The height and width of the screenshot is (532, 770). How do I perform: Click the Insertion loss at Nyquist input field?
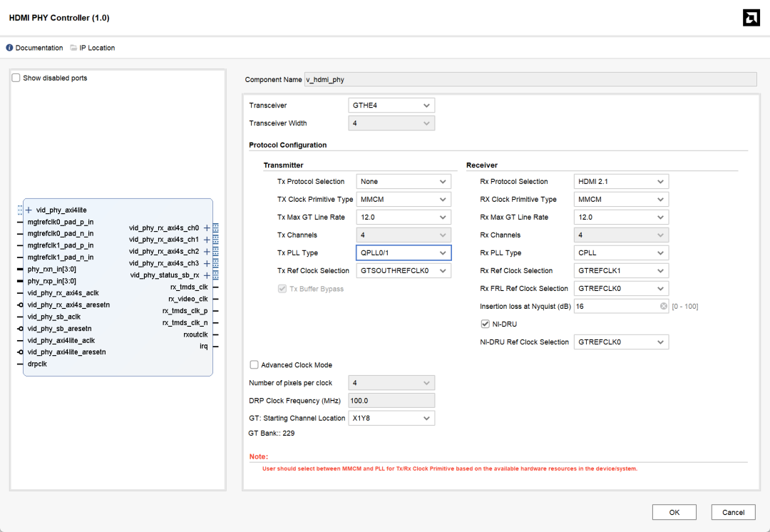615,307
